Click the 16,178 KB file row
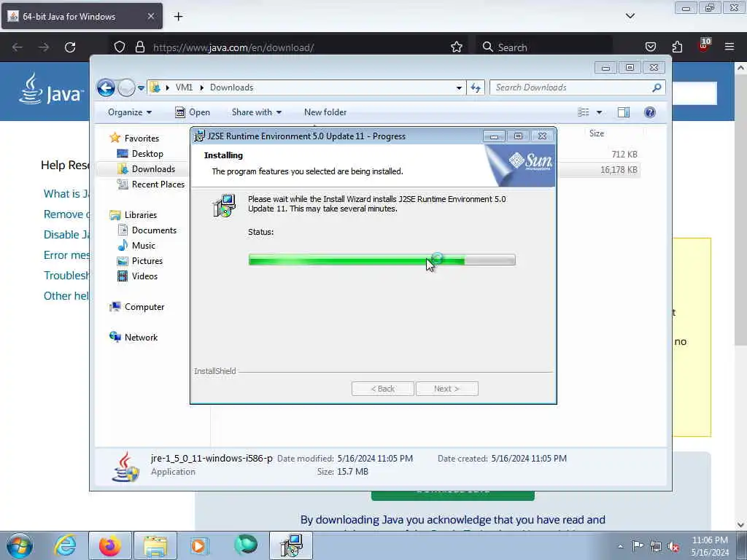 pos(598,169)
